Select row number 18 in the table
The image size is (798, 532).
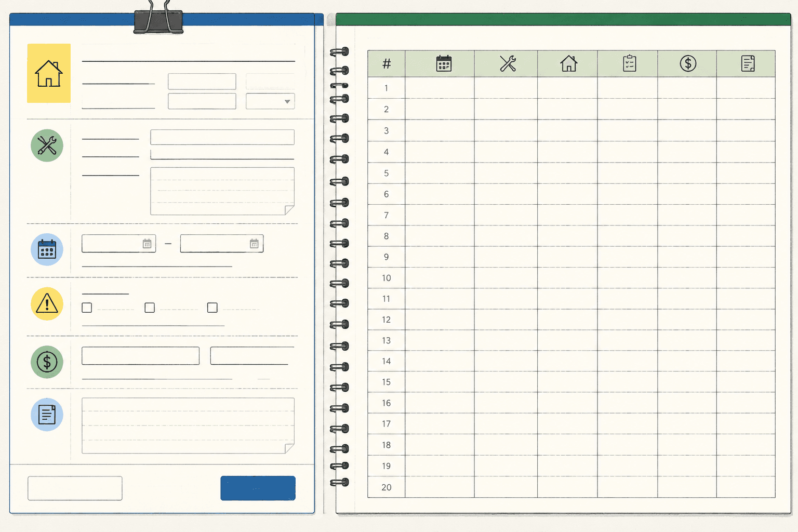[571, 445]
